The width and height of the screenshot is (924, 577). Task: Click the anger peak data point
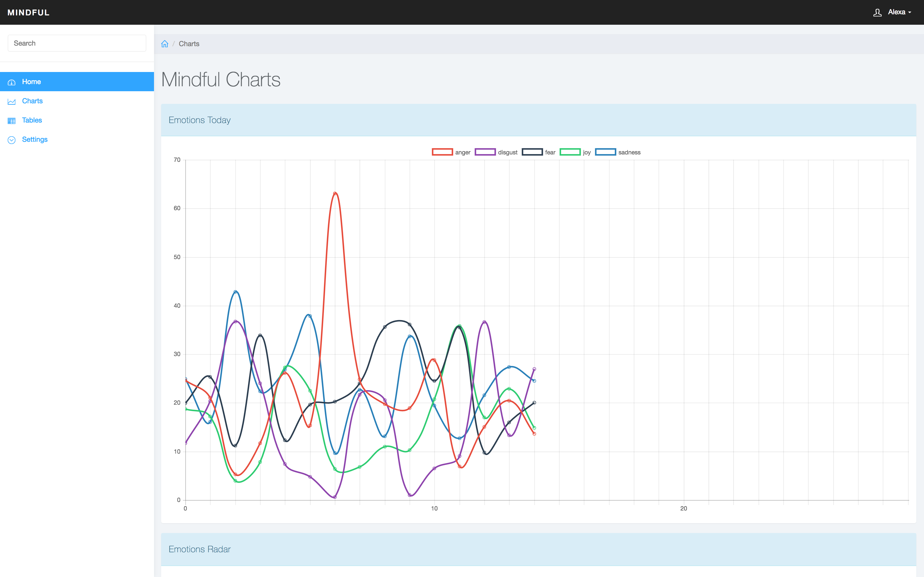pos(335,193)
